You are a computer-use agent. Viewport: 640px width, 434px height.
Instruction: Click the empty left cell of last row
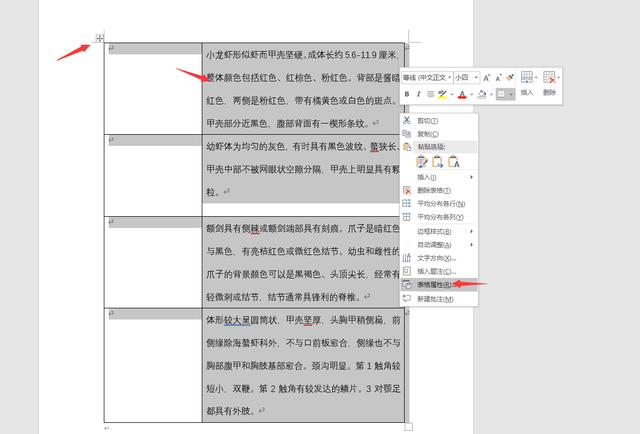153,365
